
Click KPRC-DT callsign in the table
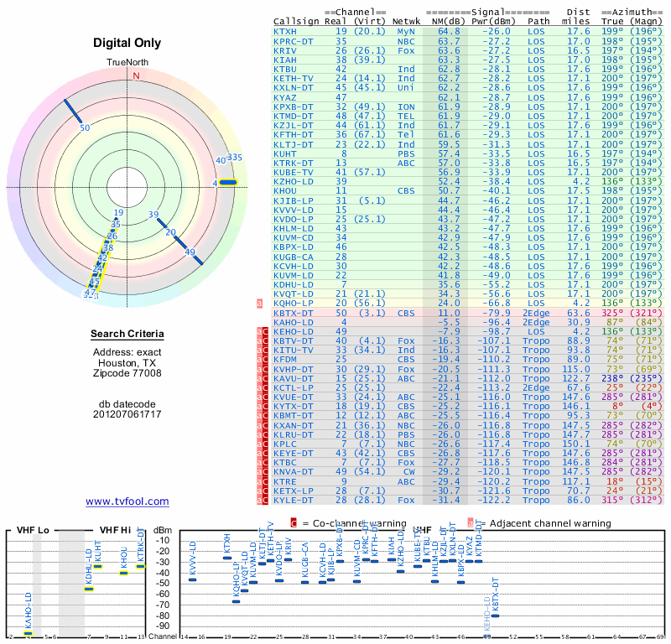pos(294,41)
